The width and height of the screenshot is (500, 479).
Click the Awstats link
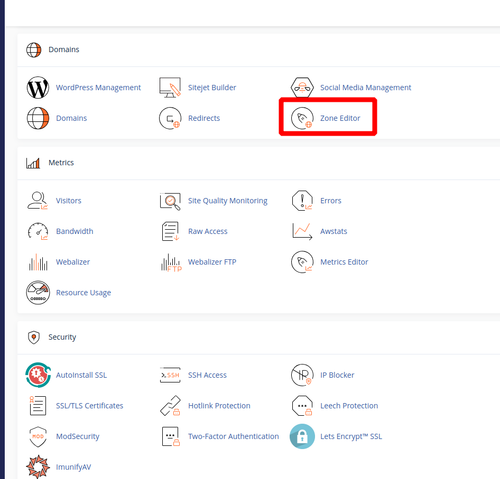point(334,231)
